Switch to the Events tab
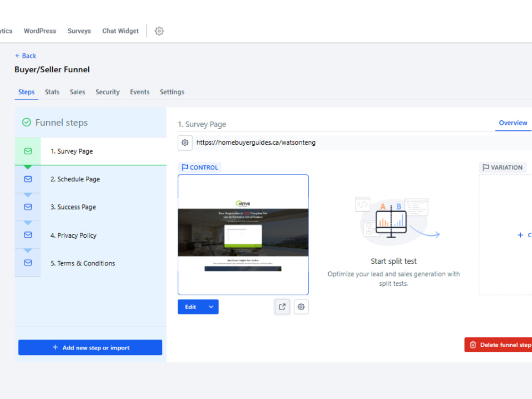The width and height of the screenshot is (532, 399). coord(139,92)
